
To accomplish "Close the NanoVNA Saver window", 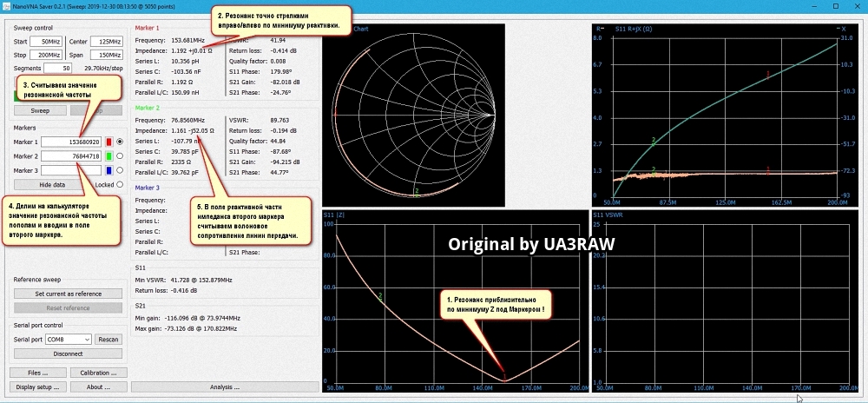I will [857, 5].
